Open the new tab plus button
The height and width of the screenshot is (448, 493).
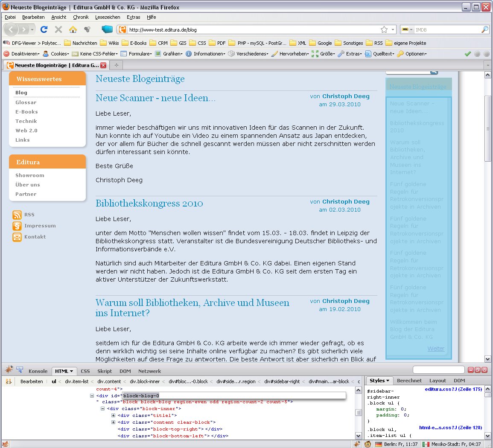[116, 65]
